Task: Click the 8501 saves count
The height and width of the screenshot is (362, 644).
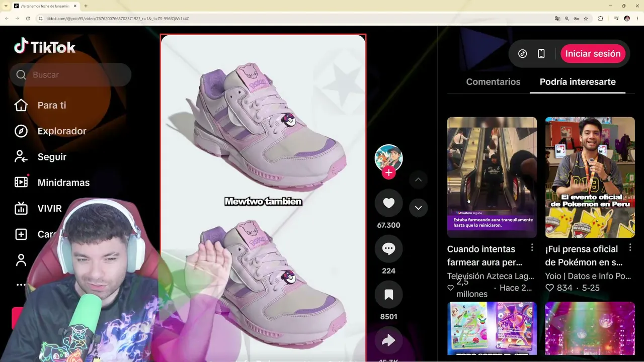Action: [388, 317]
